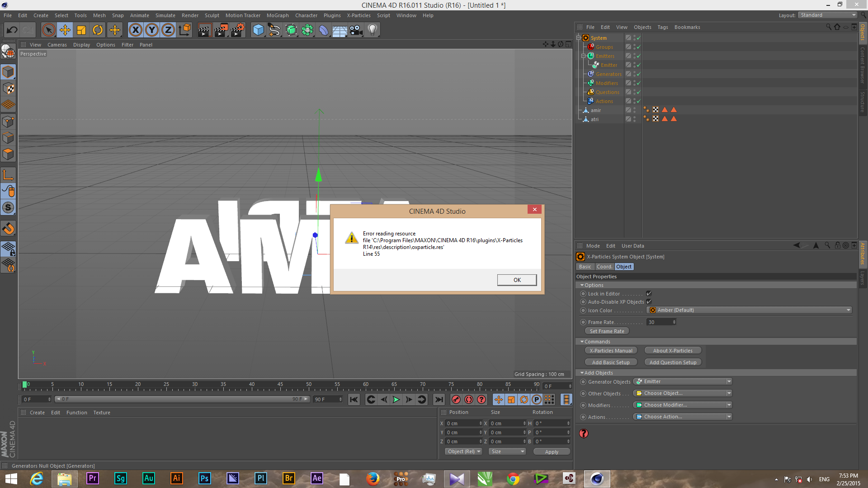
Task: Add a Cube primitive object
Action: pyautogui.click(x=258, y=30)
